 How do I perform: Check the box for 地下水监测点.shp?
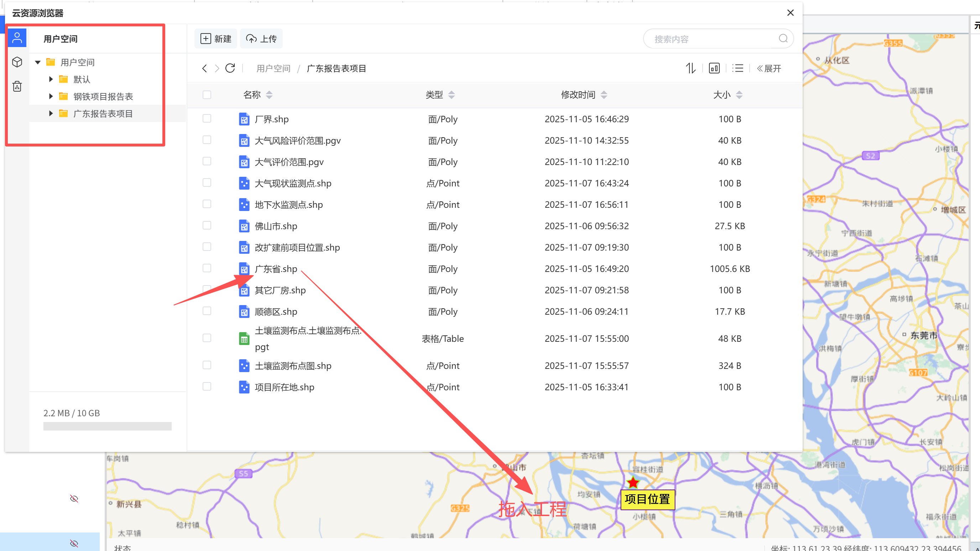pyautogui.click(x=207, y=204)
